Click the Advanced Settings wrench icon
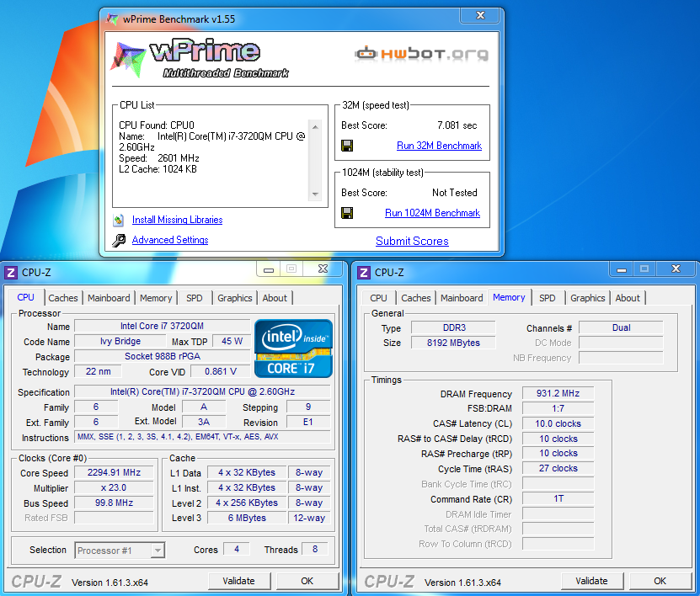 (119, 241)
